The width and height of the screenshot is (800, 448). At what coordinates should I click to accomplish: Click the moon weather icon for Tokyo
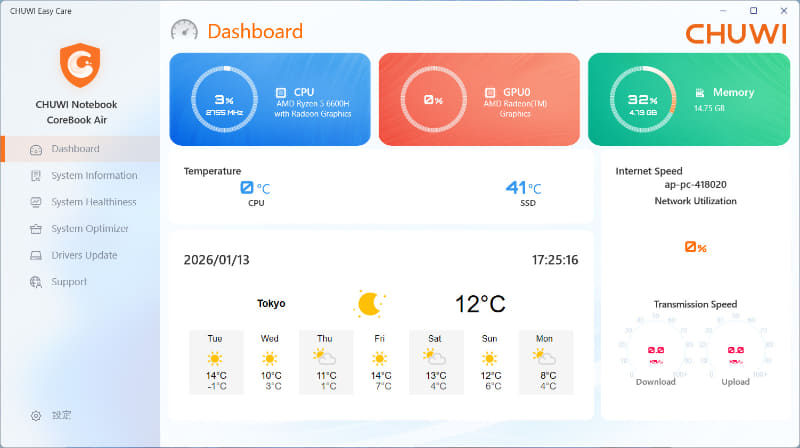click(x=369, y=304)
